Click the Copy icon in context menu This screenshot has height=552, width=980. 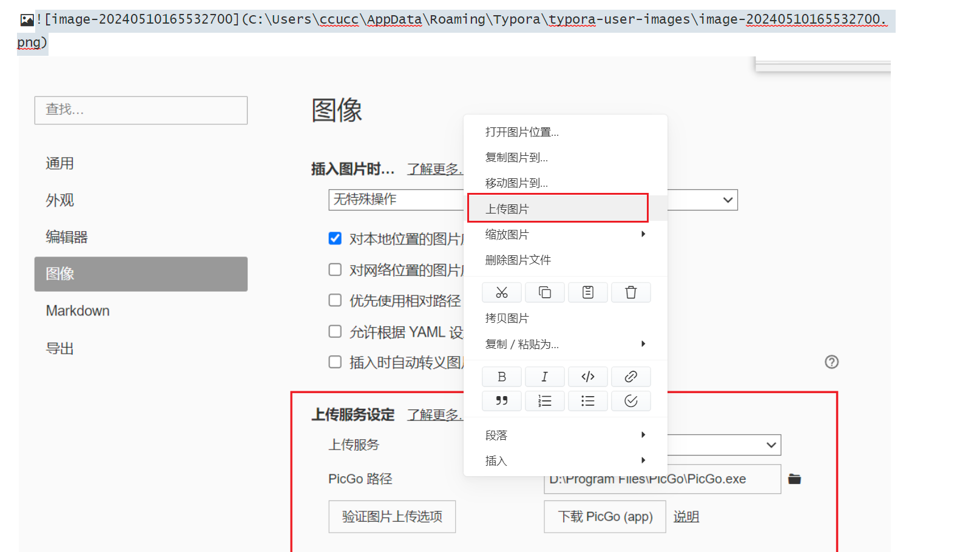click(545, 292)
